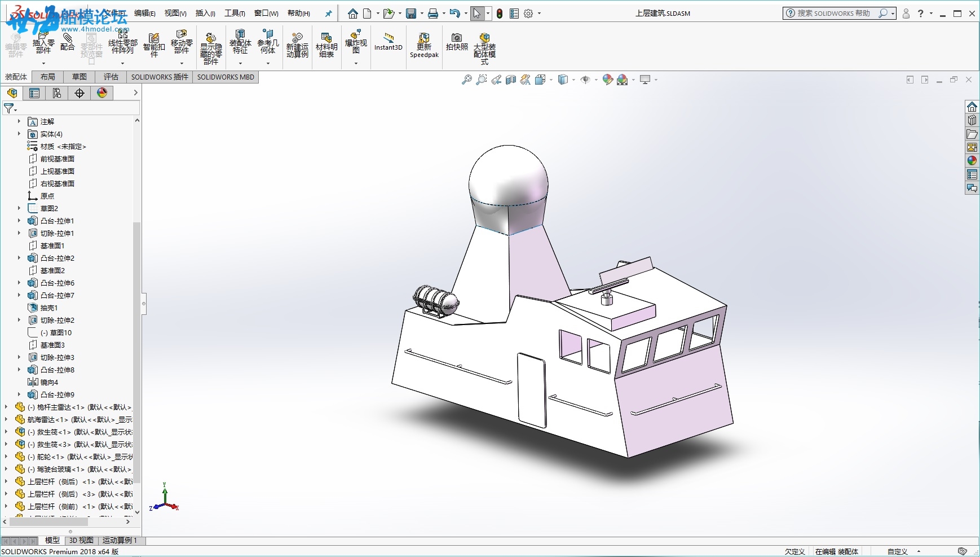The image size is (980, 557).
Task: Open Appearances in the right task pane
Action: pos(972,161)
